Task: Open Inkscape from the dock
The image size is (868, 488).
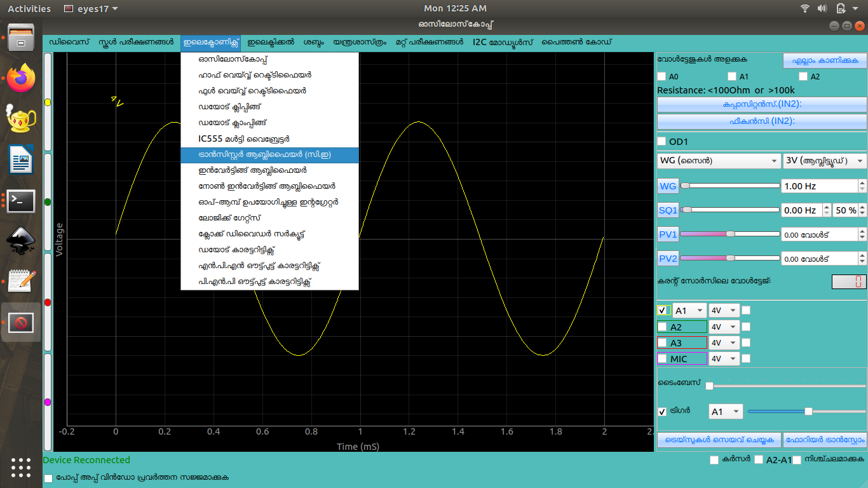Action: point(21,241)
